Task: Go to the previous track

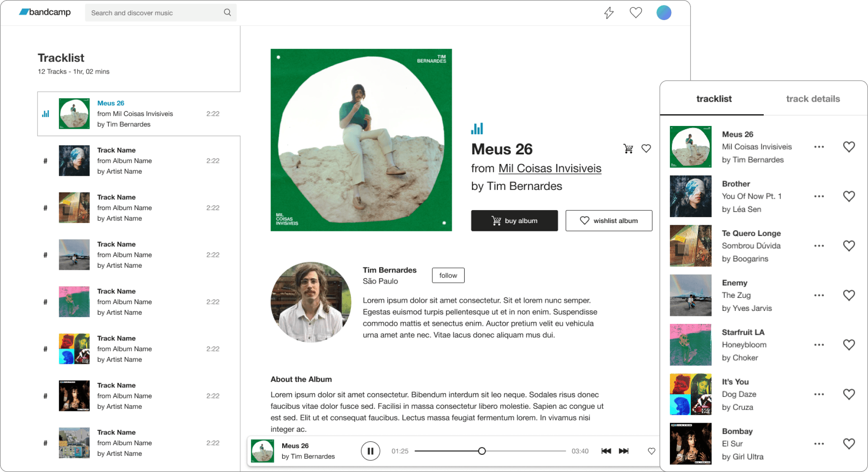Action: [606, 451]
